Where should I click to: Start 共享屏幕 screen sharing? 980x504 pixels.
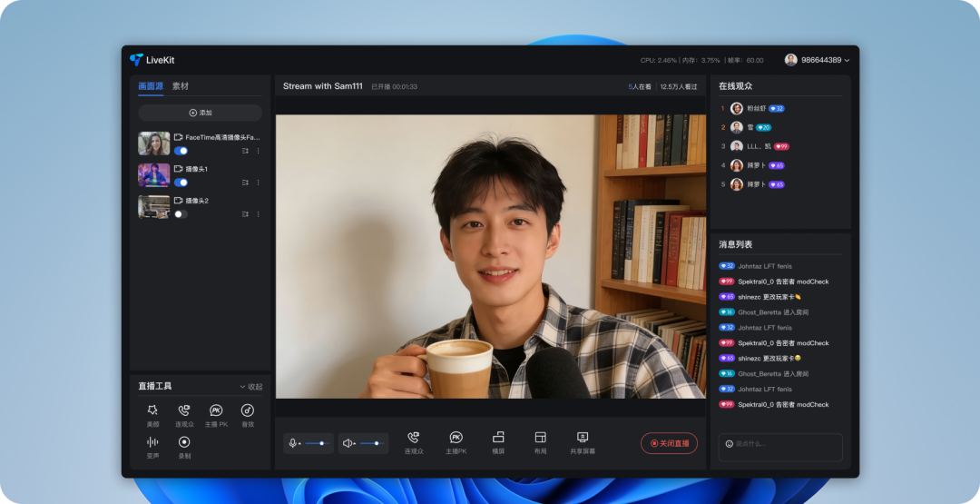coord(583,443)
